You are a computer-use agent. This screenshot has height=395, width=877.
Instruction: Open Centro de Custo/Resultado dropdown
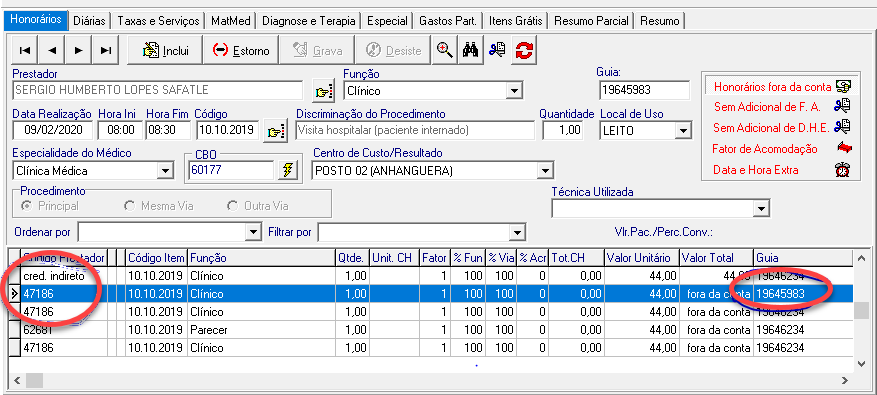pos(545,170)
